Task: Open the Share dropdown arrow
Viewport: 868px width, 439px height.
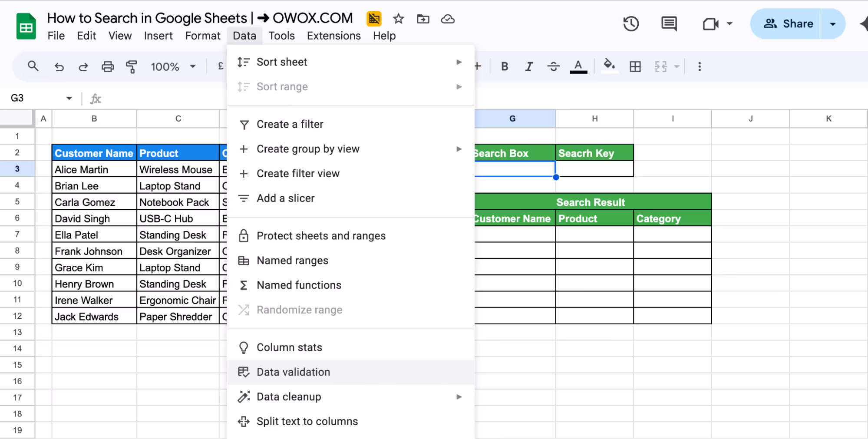Action: tap(832, 24)
